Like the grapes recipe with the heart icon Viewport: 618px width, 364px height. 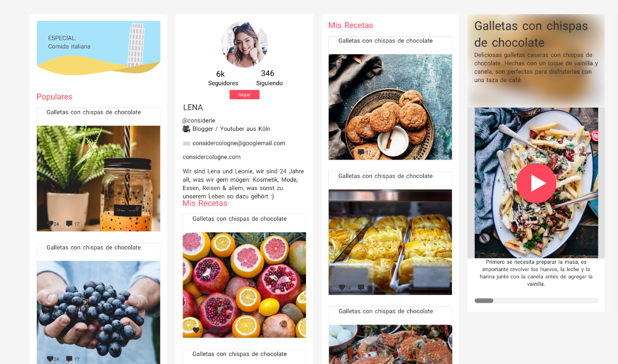pos(50,358)
